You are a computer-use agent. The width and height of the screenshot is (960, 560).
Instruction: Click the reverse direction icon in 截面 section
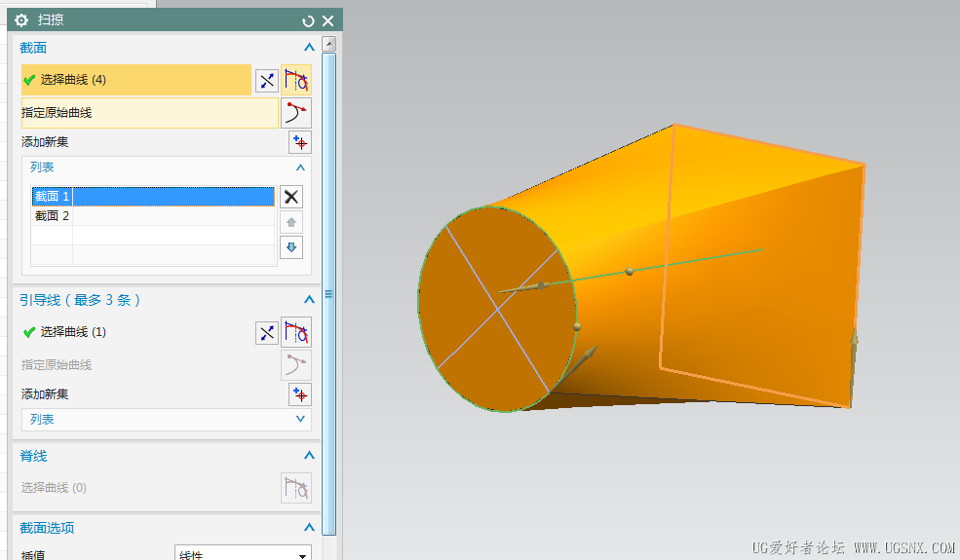[x=267, y=81]
